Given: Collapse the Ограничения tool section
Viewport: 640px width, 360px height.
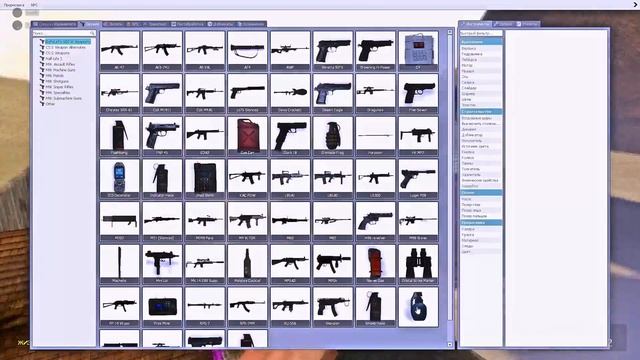Looking at the screenshot, I should pyautogui.click(x=481, y=42).
